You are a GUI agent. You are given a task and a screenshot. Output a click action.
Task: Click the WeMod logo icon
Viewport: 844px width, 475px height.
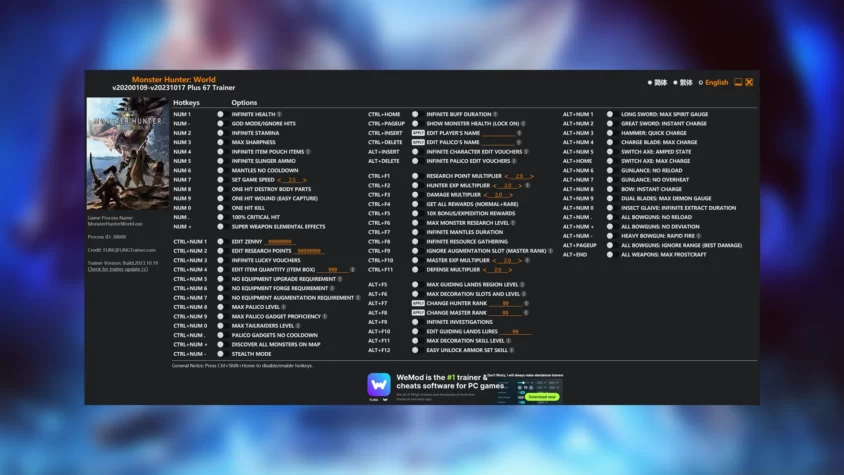pyautogui.click(x=379, y=385)
